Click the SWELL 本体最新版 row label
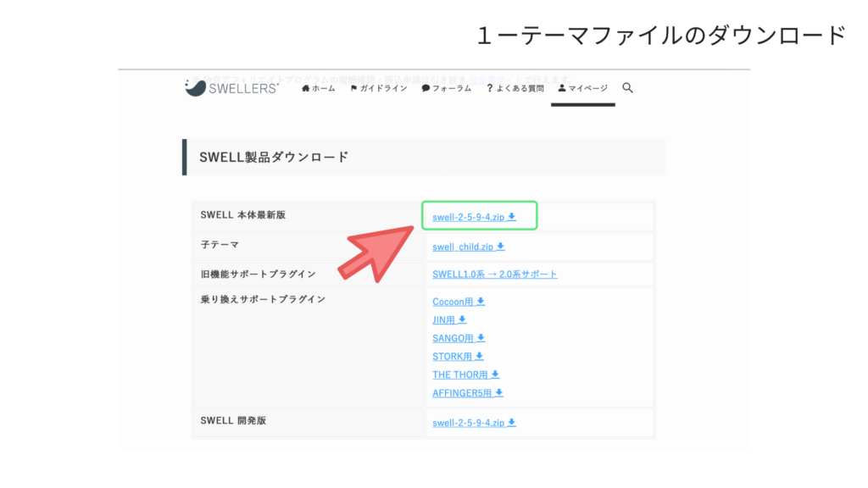Screen dimensions: 868x488 click(243, 215)
